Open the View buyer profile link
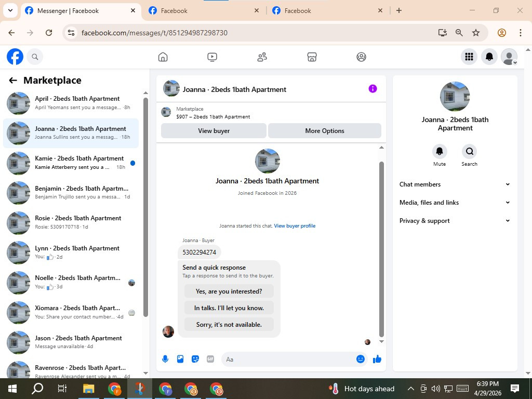 tap(295, 226)
